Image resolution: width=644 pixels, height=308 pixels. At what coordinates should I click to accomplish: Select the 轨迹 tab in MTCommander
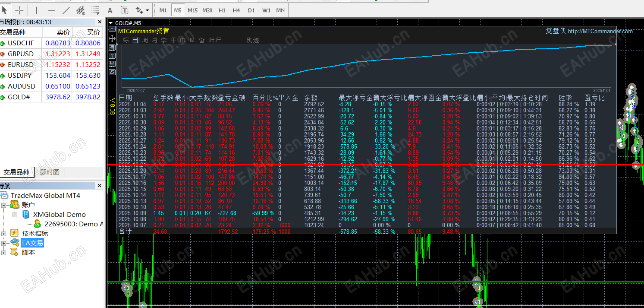pos(253,40)
